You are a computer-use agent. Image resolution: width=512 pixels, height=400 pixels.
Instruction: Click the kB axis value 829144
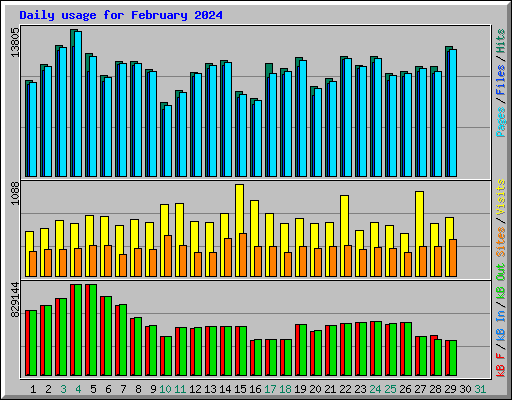pos(15,300)
